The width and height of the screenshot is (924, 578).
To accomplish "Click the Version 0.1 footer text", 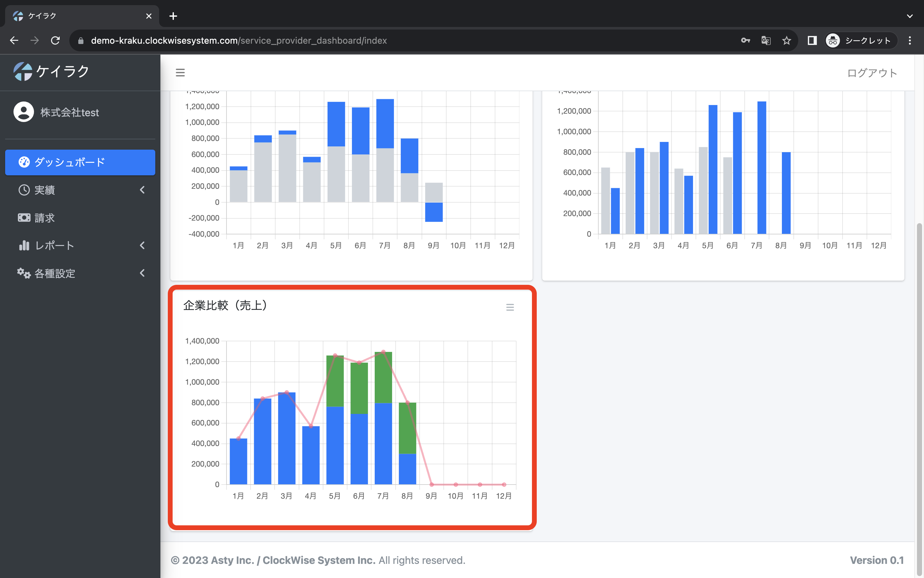I will point(877,560).
